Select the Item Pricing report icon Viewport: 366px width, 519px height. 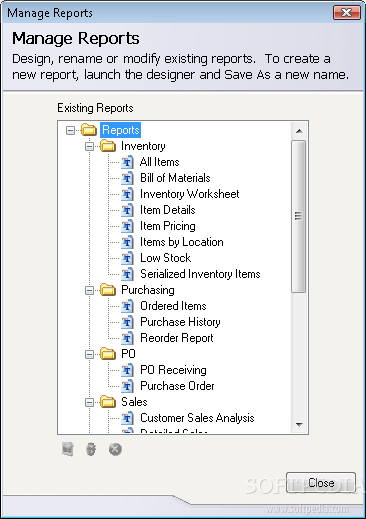point(127,226)
